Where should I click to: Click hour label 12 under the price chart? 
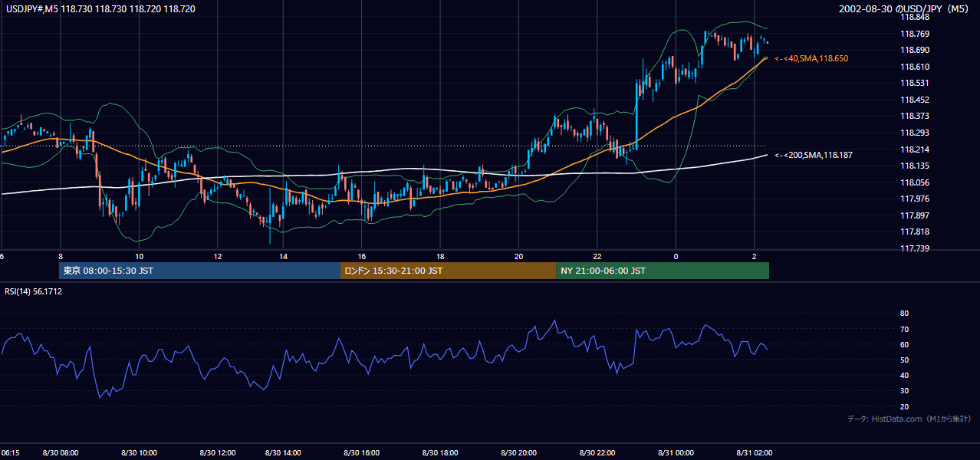[218, 256]
